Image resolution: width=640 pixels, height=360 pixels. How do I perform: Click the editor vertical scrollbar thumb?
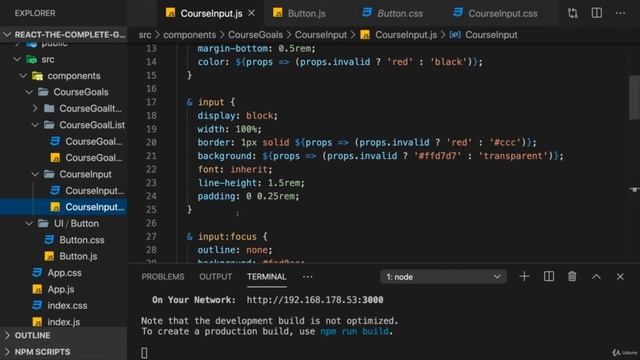634,97
